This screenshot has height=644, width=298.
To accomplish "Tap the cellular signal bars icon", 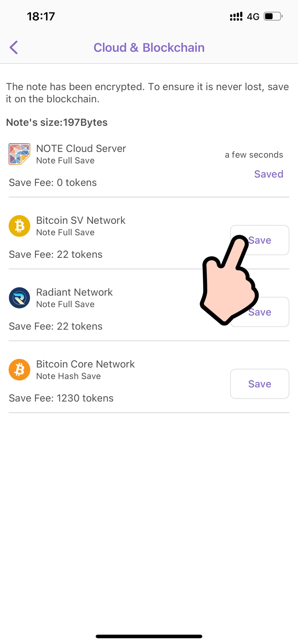I will [x=236, y=17].
